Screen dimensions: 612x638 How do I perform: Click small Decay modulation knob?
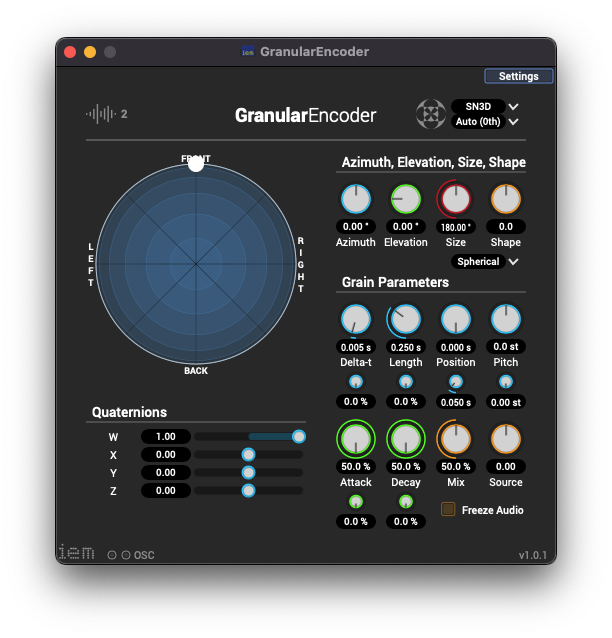point(406,502)
